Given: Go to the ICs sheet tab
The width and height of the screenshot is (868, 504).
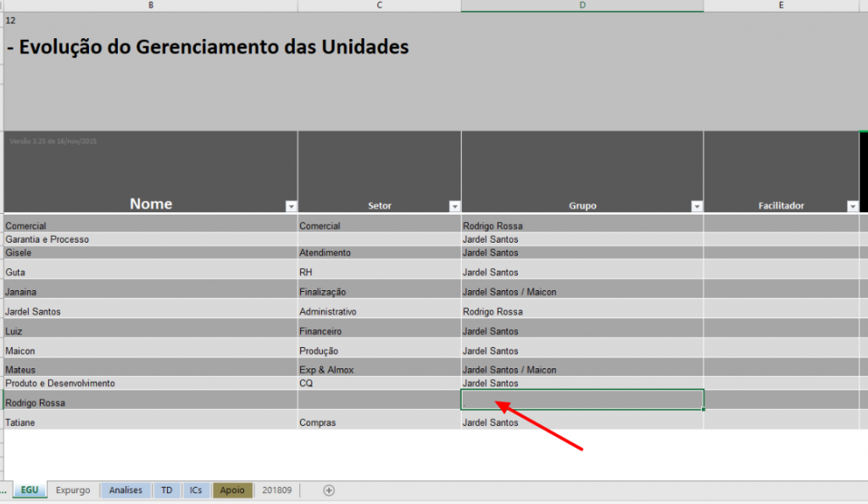Looking at the screenshot, I should (x=196, y=490).
